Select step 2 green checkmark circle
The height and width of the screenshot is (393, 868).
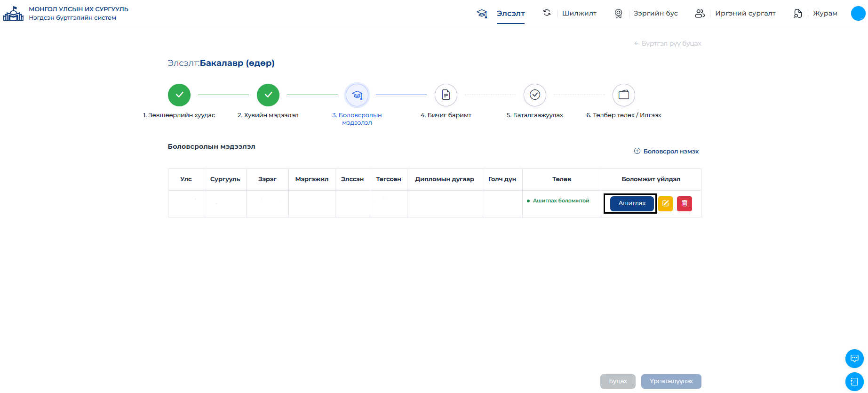268,95
